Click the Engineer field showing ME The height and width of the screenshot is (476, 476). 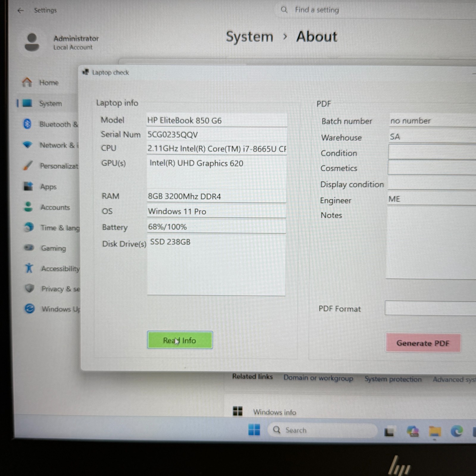pos(432,198)
